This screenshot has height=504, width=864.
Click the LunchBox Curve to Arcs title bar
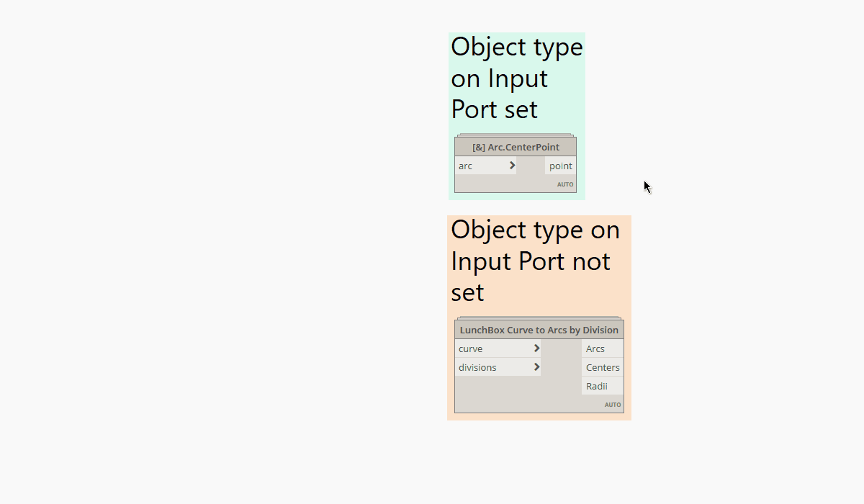point(539,329)
